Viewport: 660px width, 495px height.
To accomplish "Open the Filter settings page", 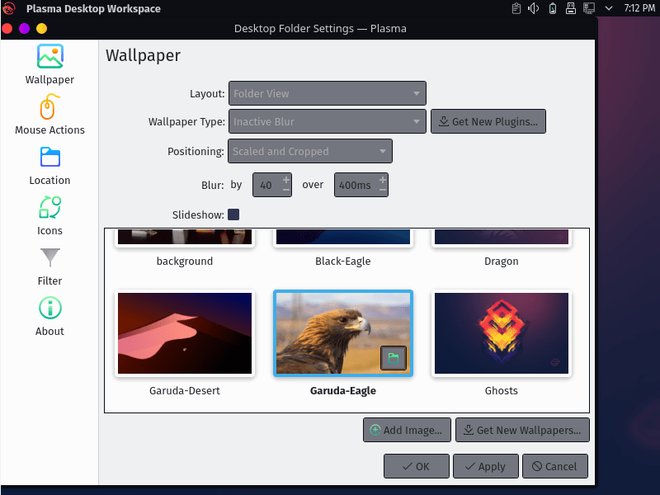I will coord(50,267).
